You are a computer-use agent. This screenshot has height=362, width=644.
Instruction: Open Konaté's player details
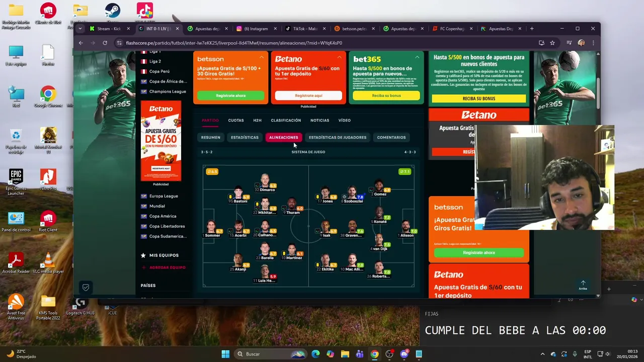379,216
